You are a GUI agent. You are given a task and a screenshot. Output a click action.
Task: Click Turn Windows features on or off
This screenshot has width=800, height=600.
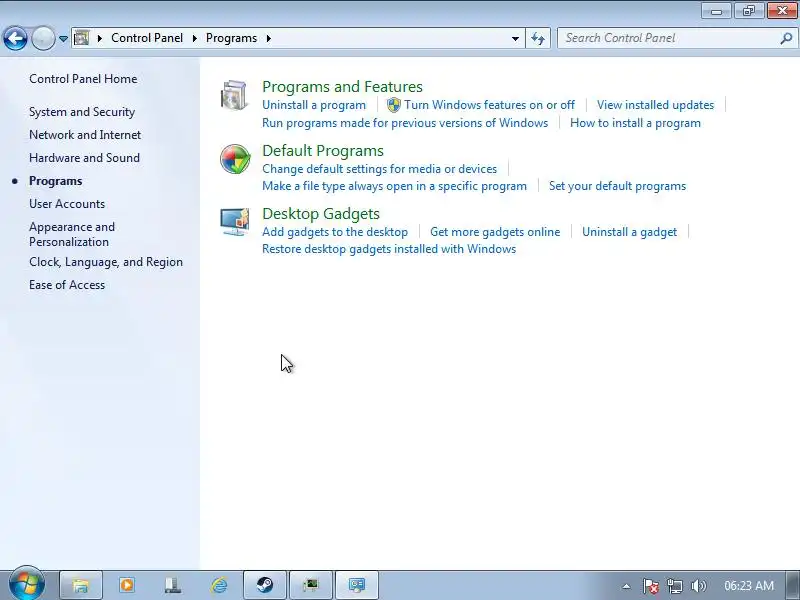point(489,105)
